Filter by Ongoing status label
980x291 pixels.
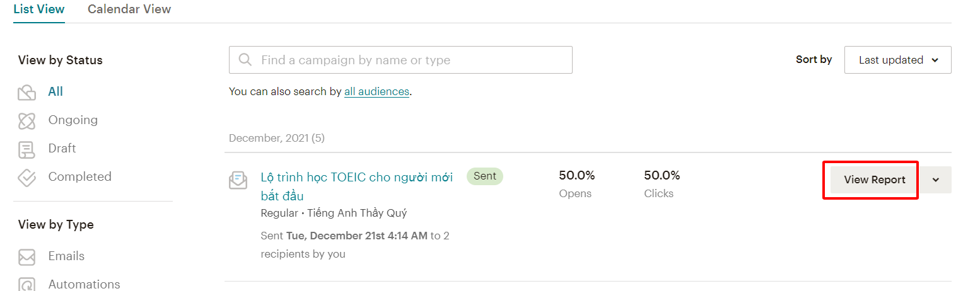[73, 120]
